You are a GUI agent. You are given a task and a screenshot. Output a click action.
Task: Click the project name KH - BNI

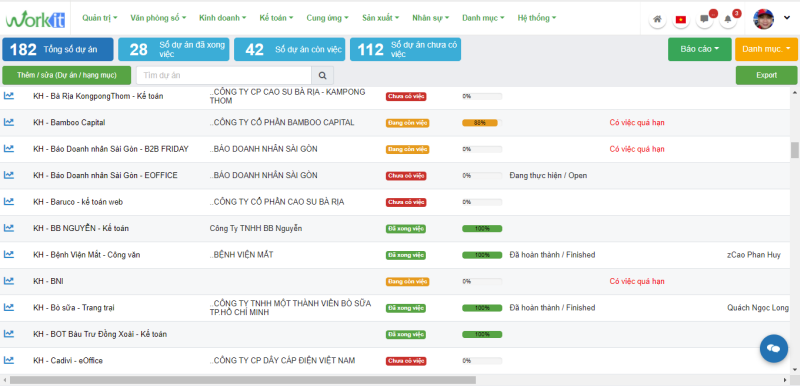[x=48, y=281]
